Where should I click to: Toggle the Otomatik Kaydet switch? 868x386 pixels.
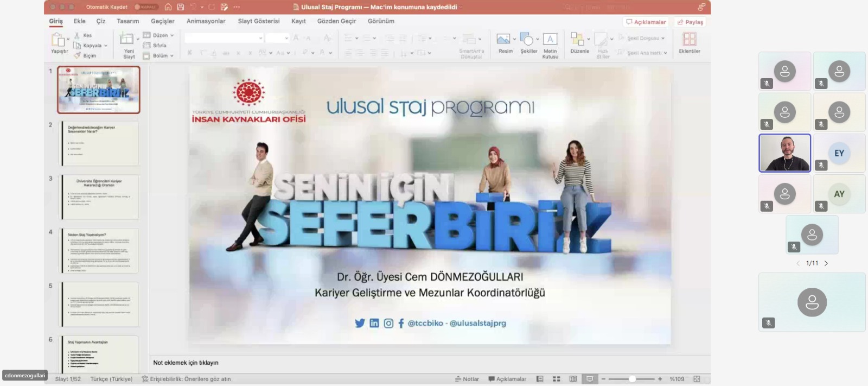pyautogui.click(x=145, y=7)
